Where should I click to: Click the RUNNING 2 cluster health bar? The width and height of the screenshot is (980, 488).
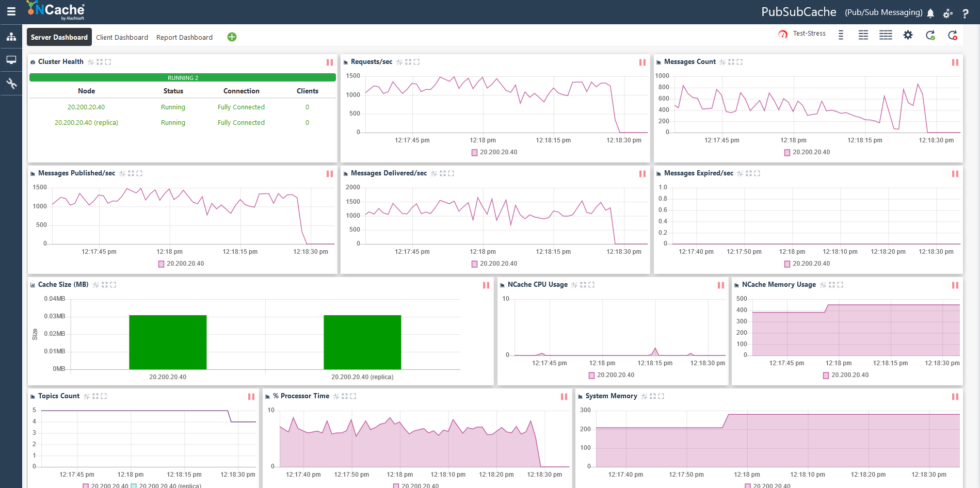pyautogui.click(x=183, y=77)
